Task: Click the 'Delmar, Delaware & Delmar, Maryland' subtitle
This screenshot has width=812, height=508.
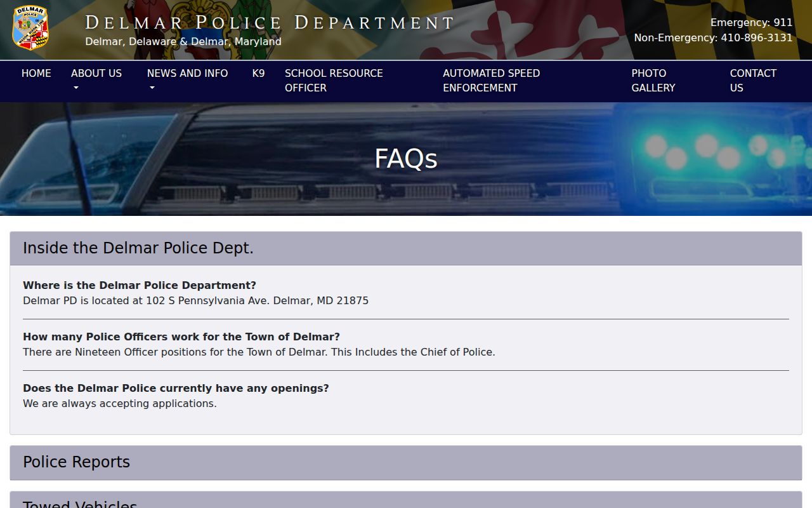Action: (183, 41)
